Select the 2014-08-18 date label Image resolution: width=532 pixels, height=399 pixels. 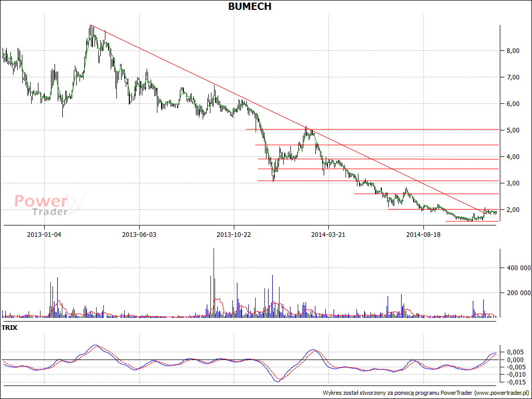423,234
